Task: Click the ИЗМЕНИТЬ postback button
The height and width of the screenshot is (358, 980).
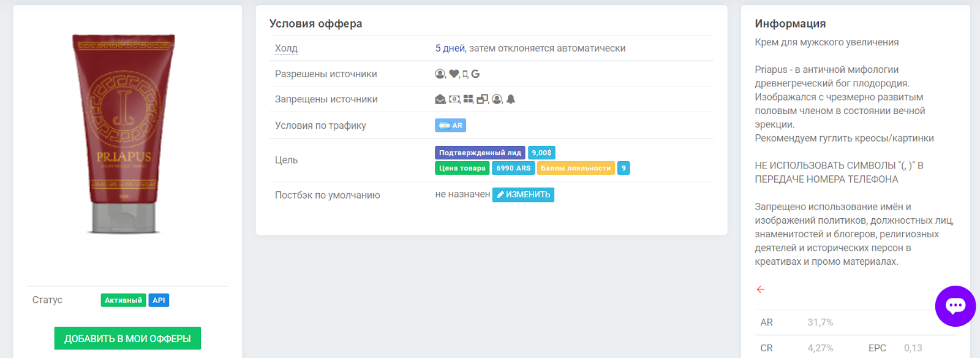Action: coord(524,195)
